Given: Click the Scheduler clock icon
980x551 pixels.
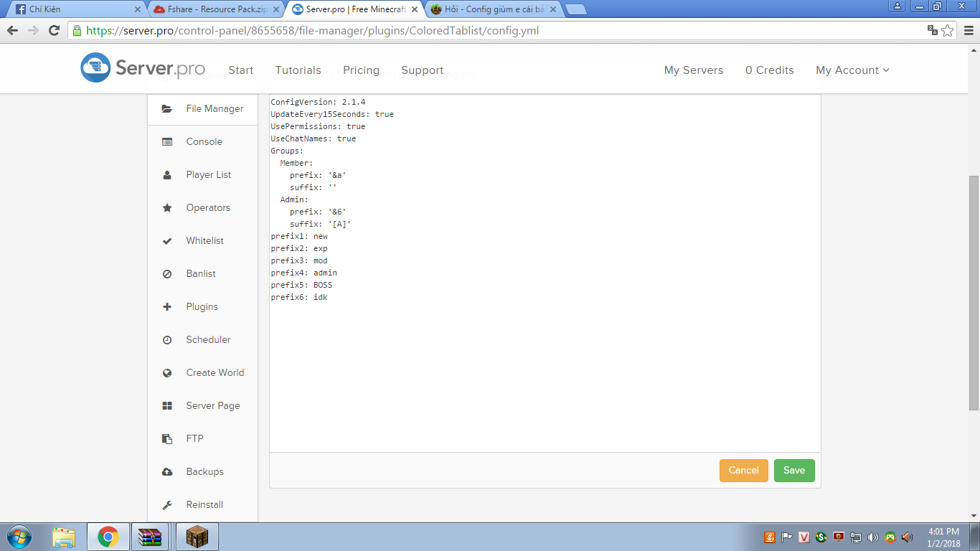Looking at the screenshot, I should [x=167, y=340].
